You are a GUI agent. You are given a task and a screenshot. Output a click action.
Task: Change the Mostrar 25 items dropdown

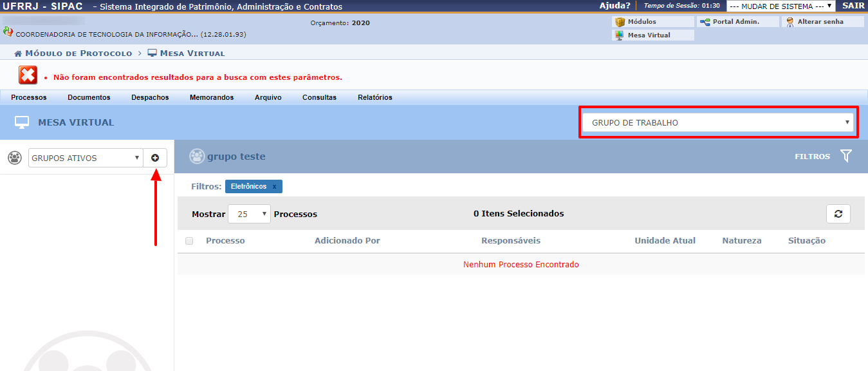click(x=249, y=214)
